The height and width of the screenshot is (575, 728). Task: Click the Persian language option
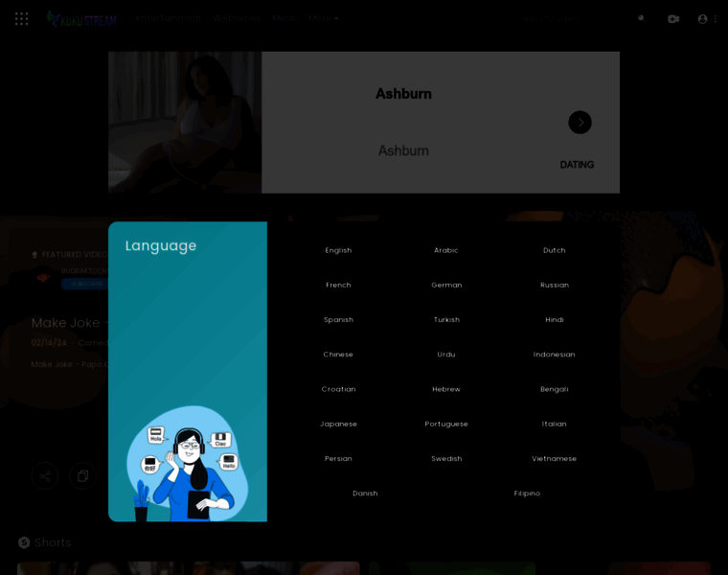[x=338, y=459]
